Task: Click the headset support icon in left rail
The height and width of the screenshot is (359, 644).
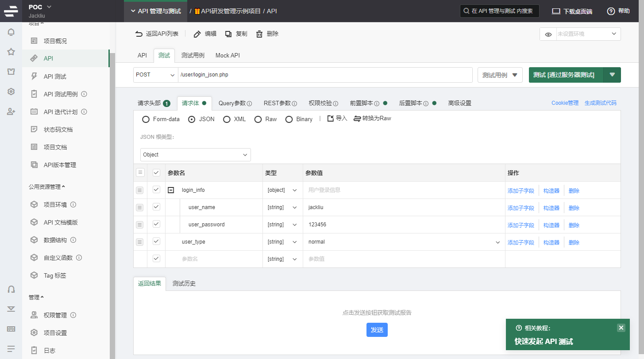Action: tap(11, 289)
